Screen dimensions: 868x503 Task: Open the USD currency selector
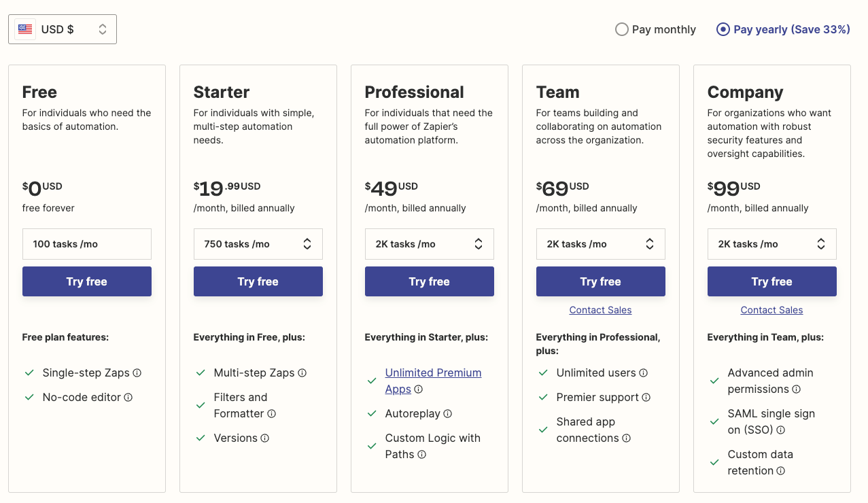[63, 29]
